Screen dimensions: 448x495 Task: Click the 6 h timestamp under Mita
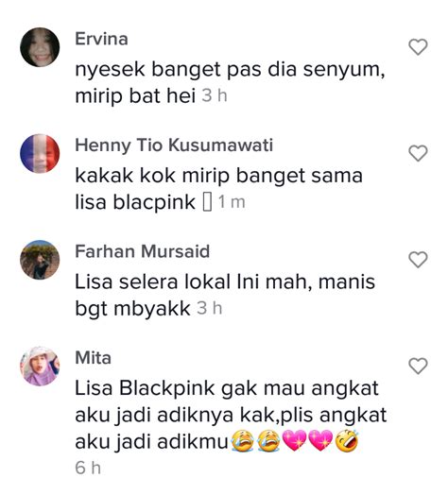point(88,468)
